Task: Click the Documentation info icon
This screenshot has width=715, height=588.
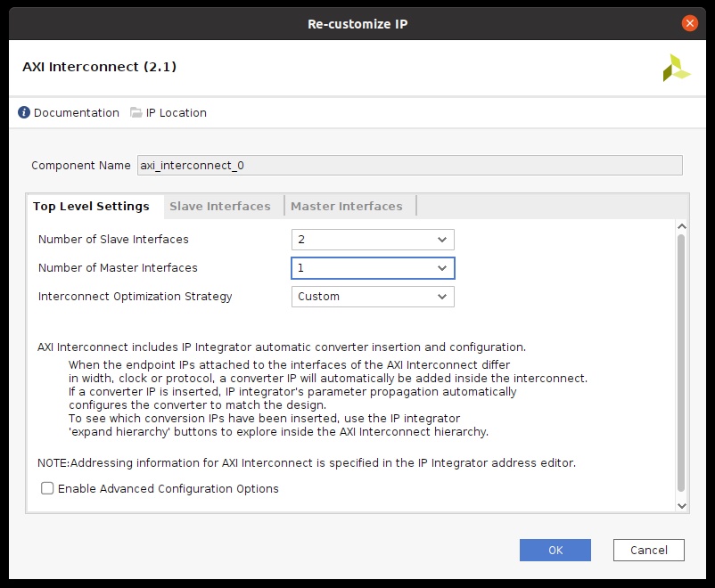Action: click(24, 112)
